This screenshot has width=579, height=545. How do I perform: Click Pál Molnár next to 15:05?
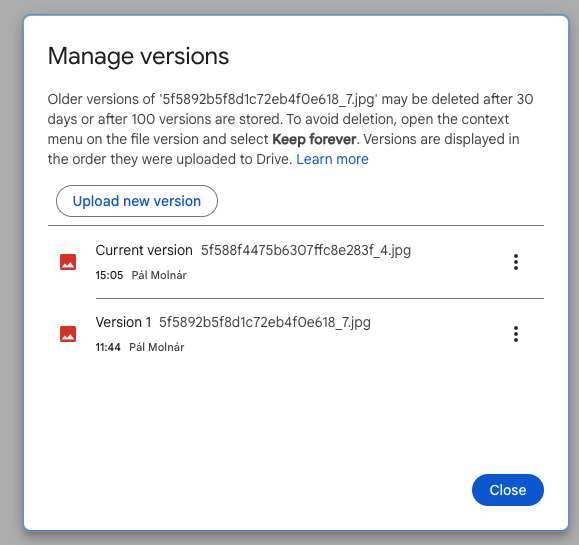point(159,275)
